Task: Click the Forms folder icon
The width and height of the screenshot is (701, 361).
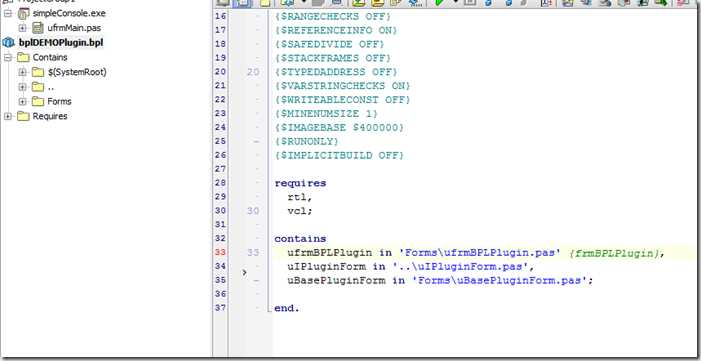Action: 38,102
